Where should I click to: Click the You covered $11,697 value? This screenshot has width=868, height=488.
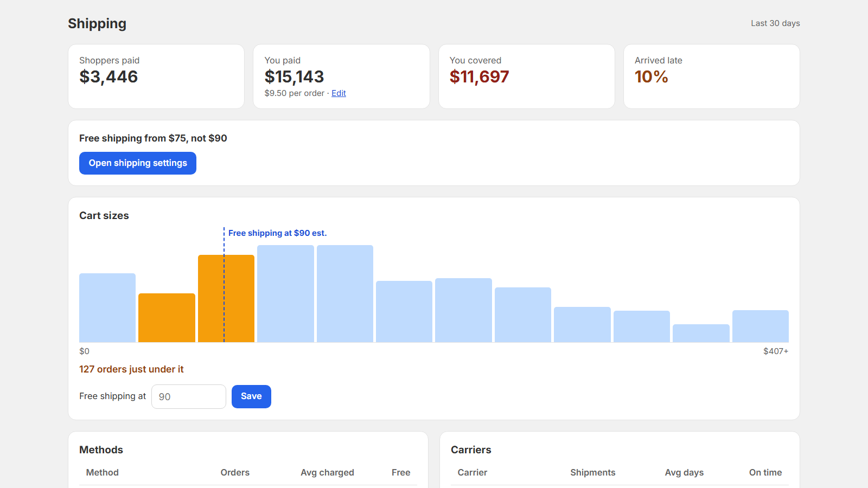tap(479, 76)
